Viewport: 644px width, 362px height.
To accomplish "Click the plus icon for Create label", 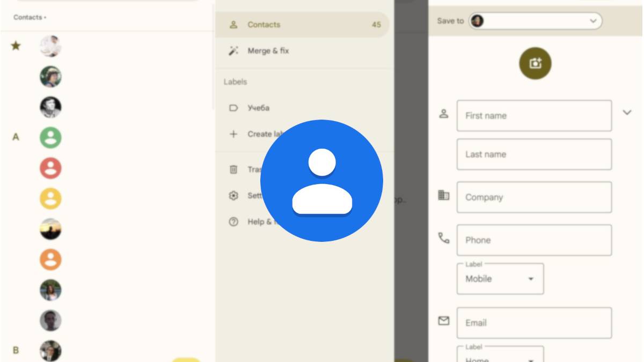I will [233, 134].
